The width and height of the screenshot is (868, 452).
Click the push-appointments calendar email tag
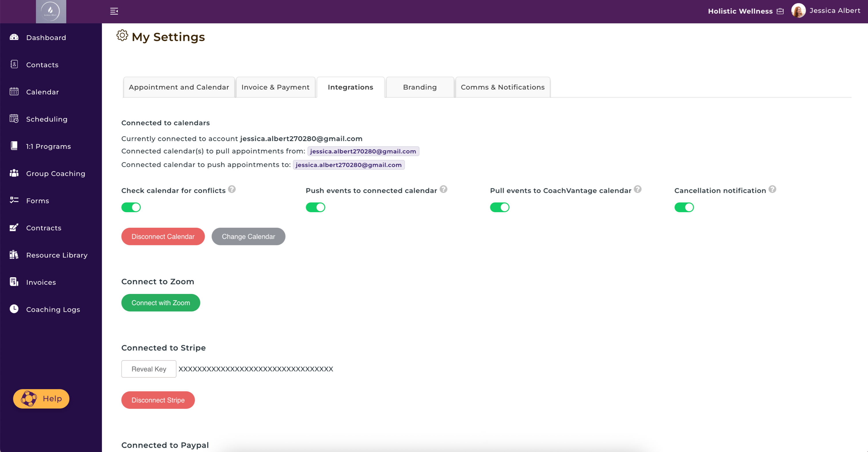[x=349, y=165]
